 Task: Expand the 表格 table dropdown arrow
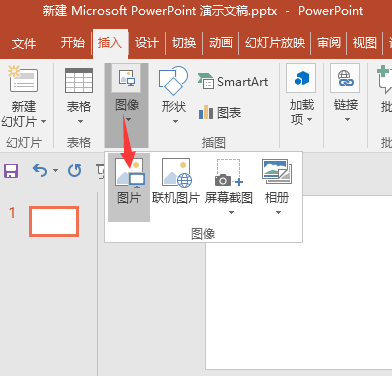(80, 122)
